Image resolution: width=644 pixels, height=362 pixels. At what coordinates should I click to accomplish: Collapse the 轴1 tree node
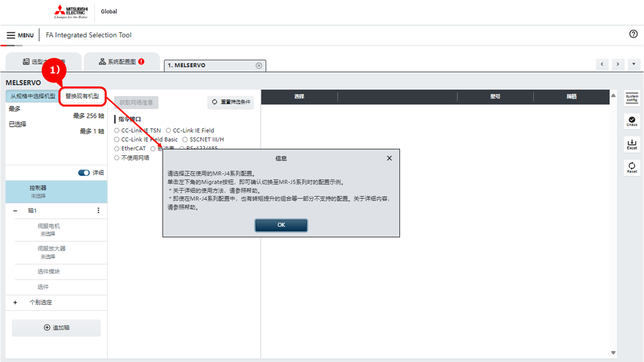coord(15,211)
